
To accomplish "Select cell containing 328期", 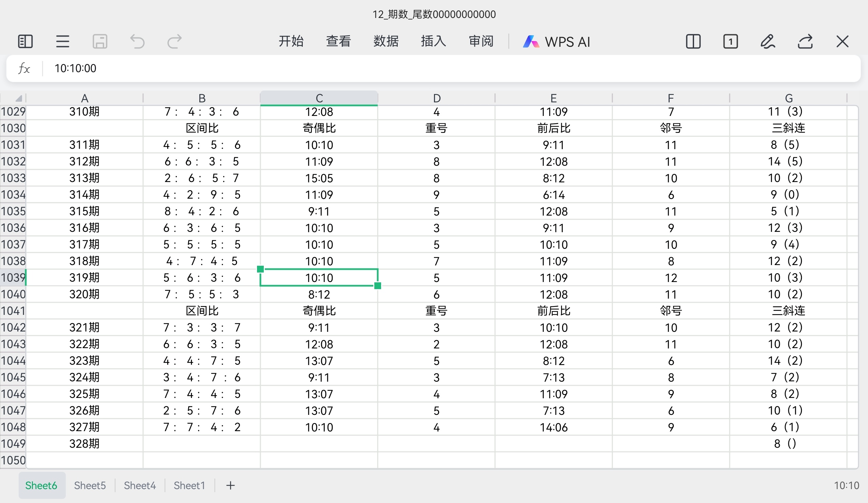I will pyautogui.click(x=84, y=443).
